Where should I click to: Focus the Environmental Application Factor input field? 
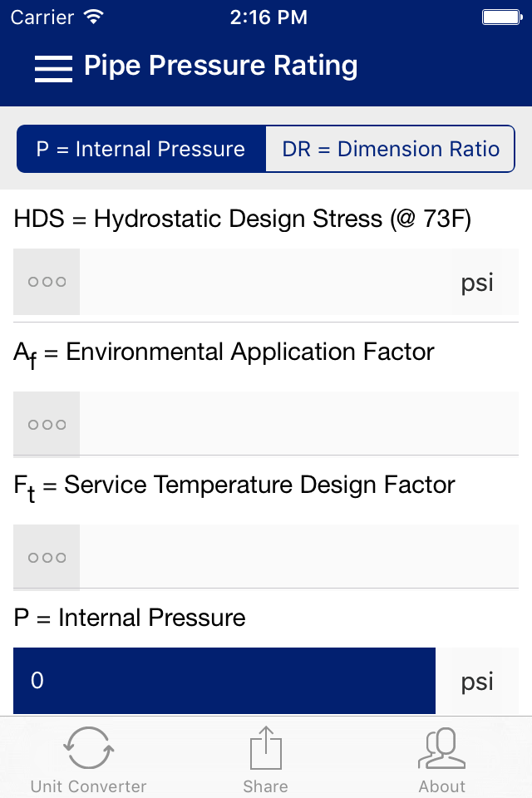click(299, 425)
